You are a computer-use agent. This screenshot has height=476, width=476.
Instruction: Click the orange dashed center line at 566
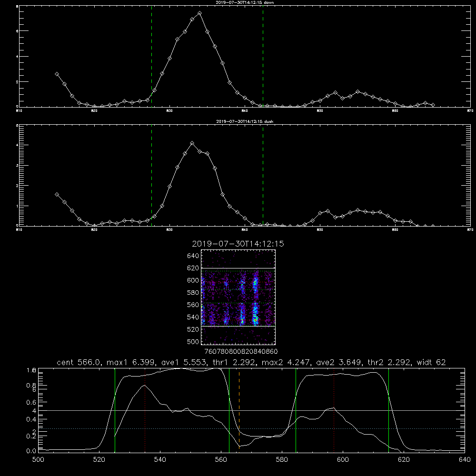[x=239, y=410]
